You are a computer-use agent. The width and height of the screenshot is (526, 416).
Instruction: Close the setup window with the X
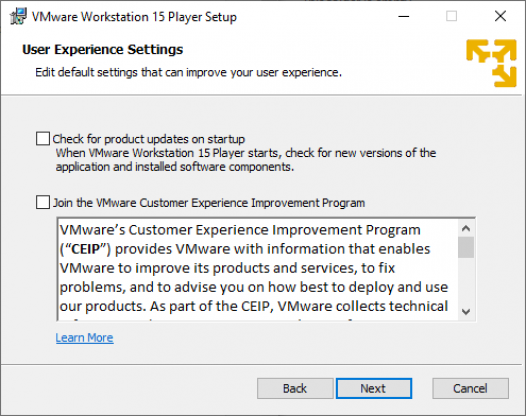point(500,16)
